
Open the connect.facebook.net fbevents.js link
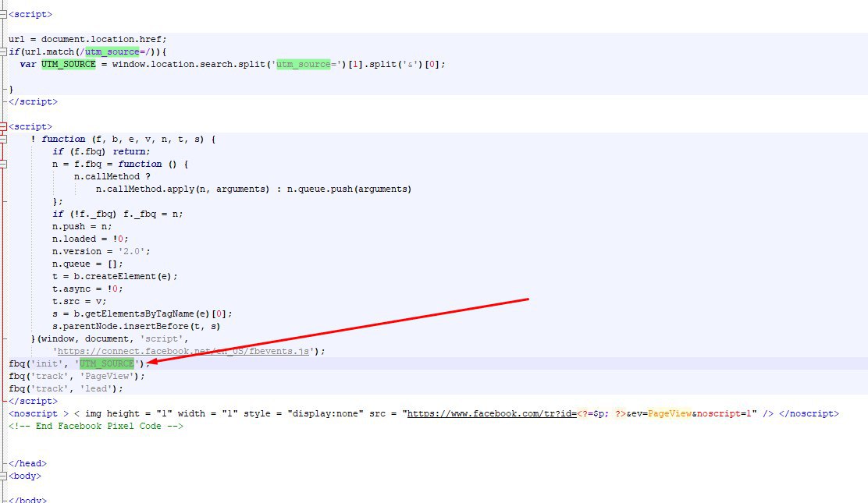click(183, 352)
